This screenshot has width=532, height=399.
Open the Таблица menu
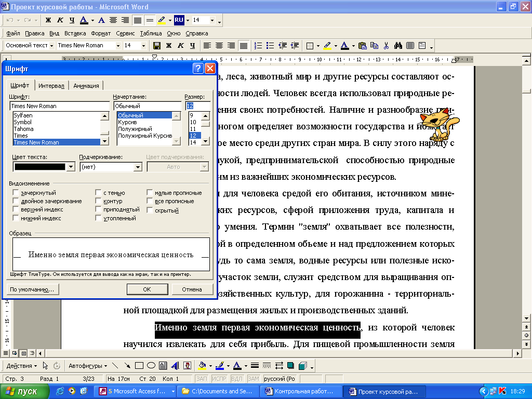pos(151,33)
